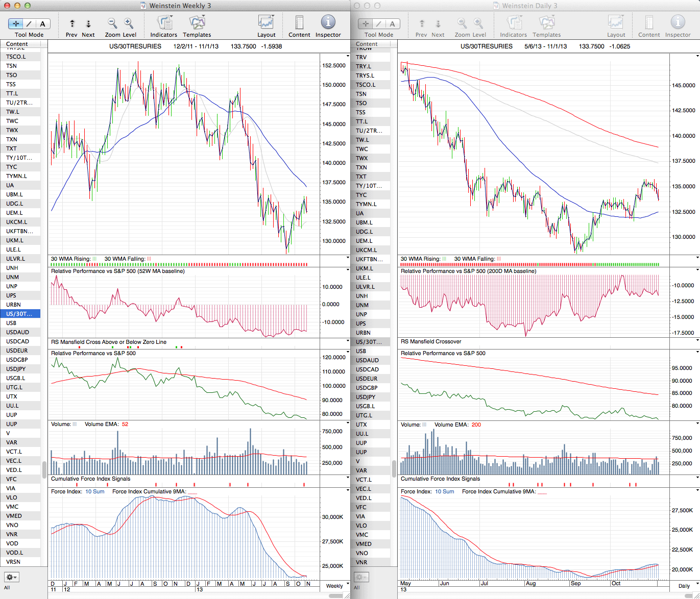700x599 pixels.
Task: Open the Inspector in Weekly window
Action: [x=328, y=23]
